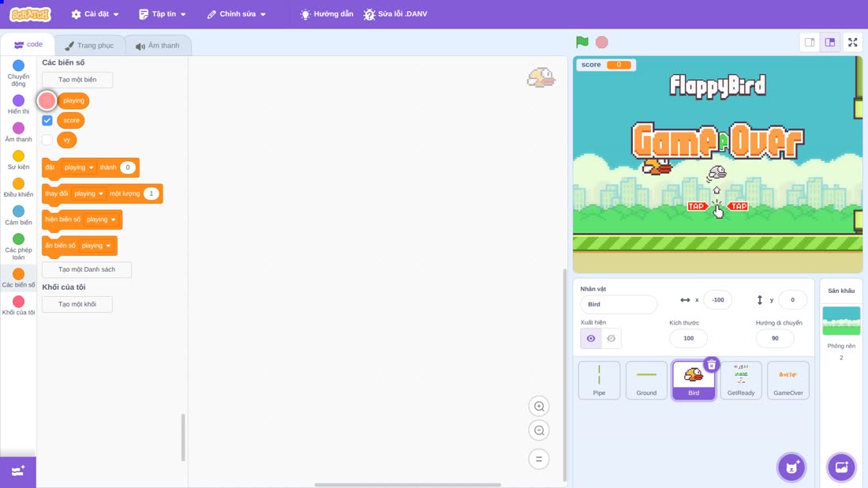The height and width of the screenshot is (488, 868).
Task: Open the Hướng dẫn tutorials
Action: pos(327,14)
